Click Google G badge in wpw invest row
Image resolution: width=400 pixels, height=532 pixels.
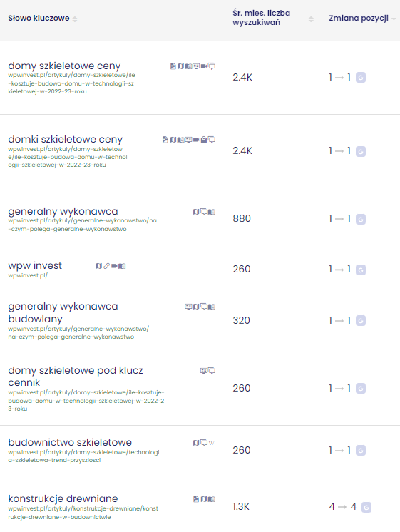point(361,270)
